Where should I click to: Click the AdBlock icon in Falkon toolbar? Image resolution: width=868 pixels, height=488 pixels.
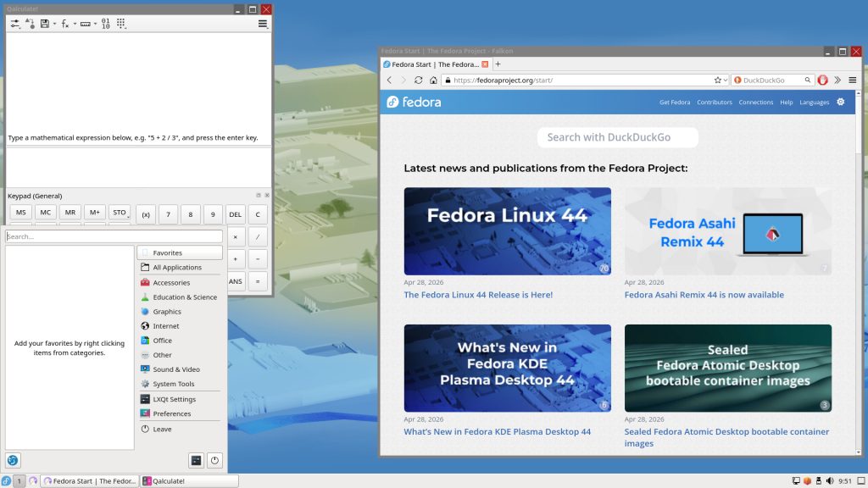[x=822, y=80]
